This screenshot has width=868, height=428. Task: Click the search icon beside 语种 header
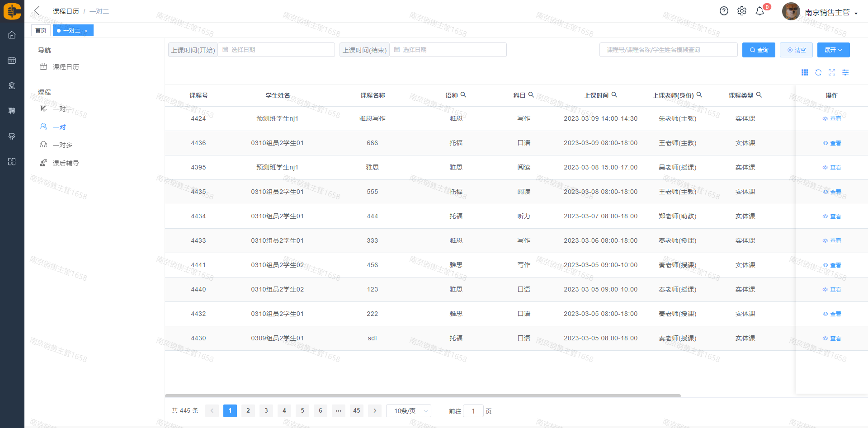point(463,95)
